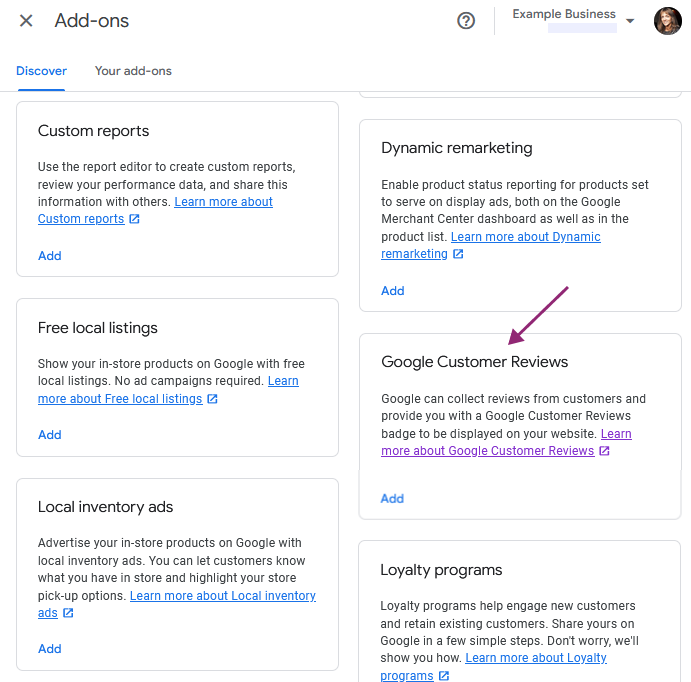Close the Add-ons page with X icon
The width and height of the screenshot is (691, 682).
coord(26,21)
